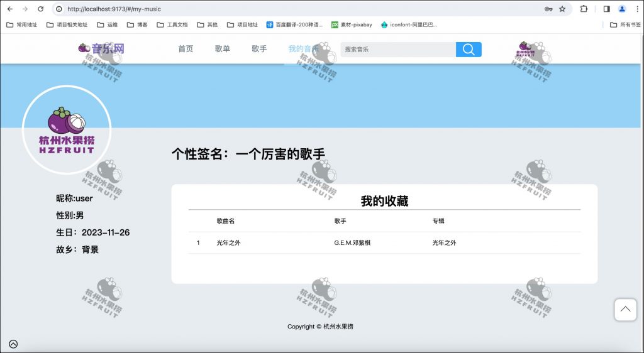The height and width of the screenshot is (353, 644).
Task: Go to 首页 navigation tab
Action: [x=186, y=49]
